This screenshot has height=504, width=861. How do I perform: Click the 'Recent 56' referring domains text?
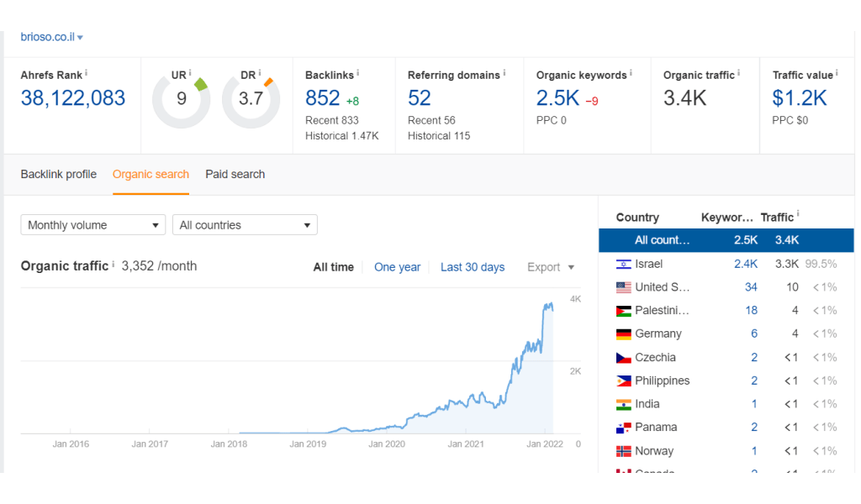(431, 121)
